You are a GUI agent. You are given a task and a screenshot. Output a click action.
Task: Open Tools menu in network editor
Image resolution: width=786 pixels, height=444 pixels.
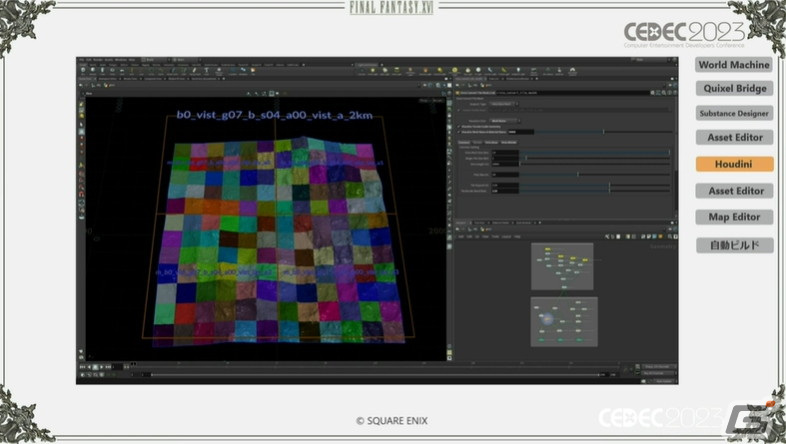(495, 237)
